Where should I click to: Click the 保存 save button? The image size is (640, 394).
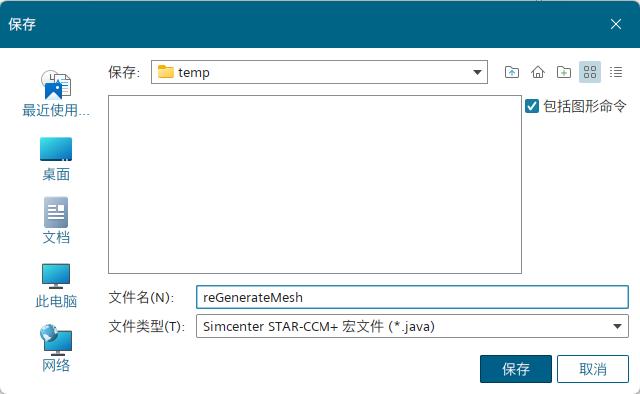(516, 369)
